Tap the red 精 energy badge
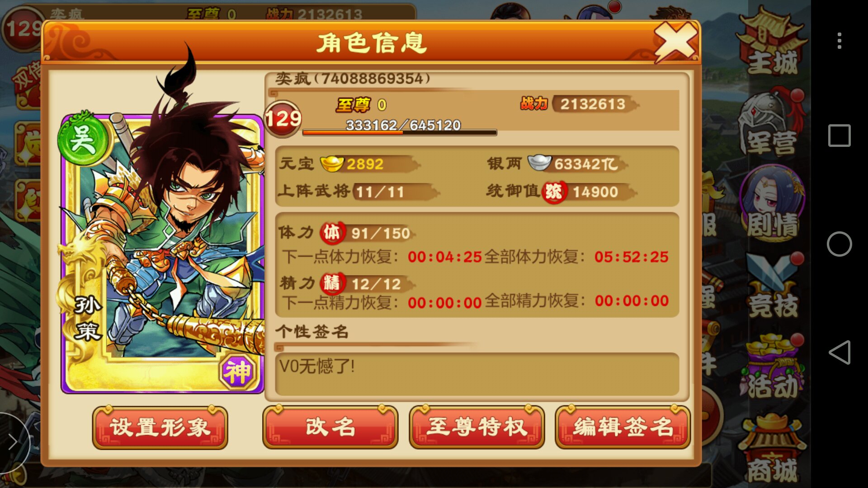868x488 pixels. click(332, 283)
